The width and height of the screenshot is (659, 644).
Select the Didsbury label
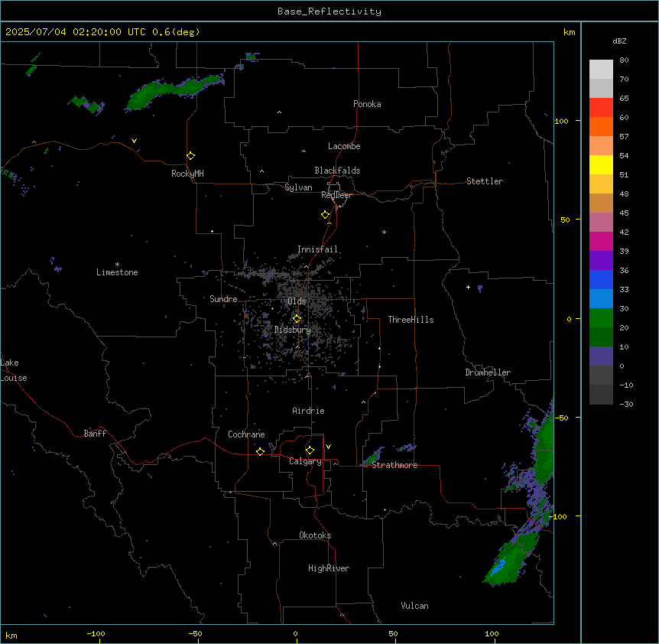coord(293,330)
